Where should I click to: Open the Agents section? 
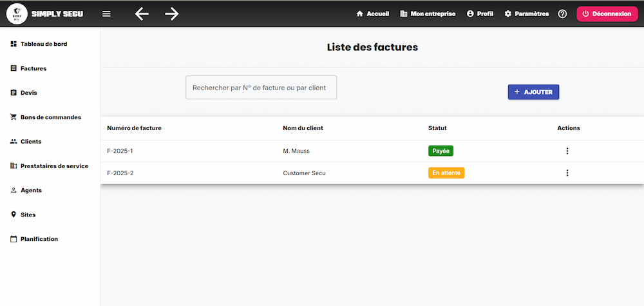[30, 190]
